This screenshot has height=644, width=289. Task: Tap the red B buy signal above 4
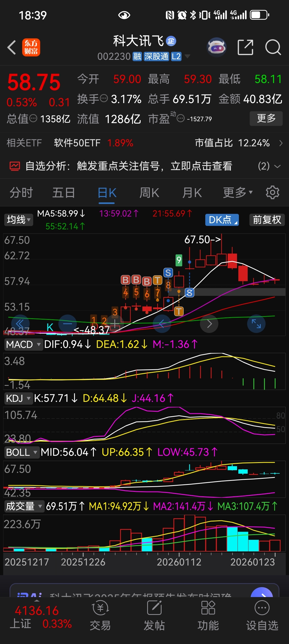[x=126, y=280]
